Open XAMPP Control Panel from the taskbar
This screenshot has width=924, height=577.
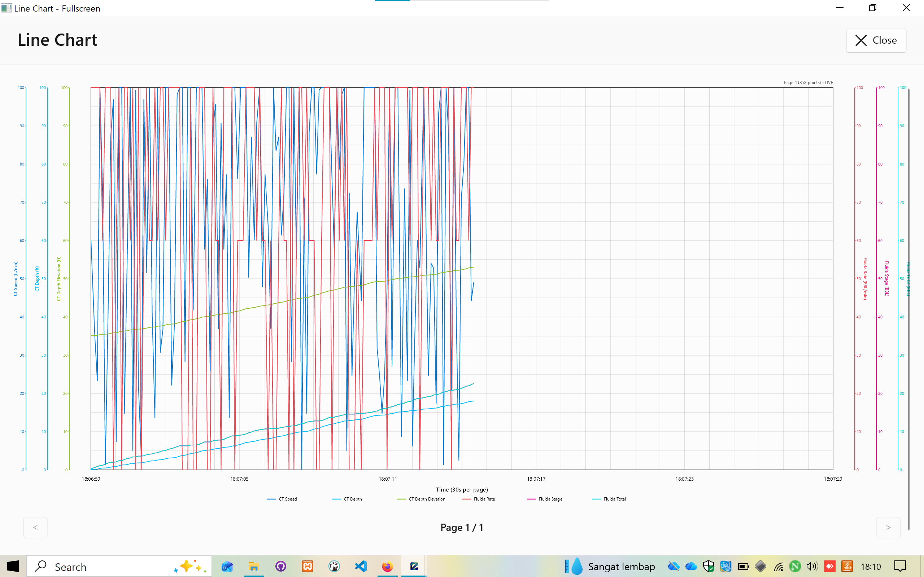pos(308,566)
